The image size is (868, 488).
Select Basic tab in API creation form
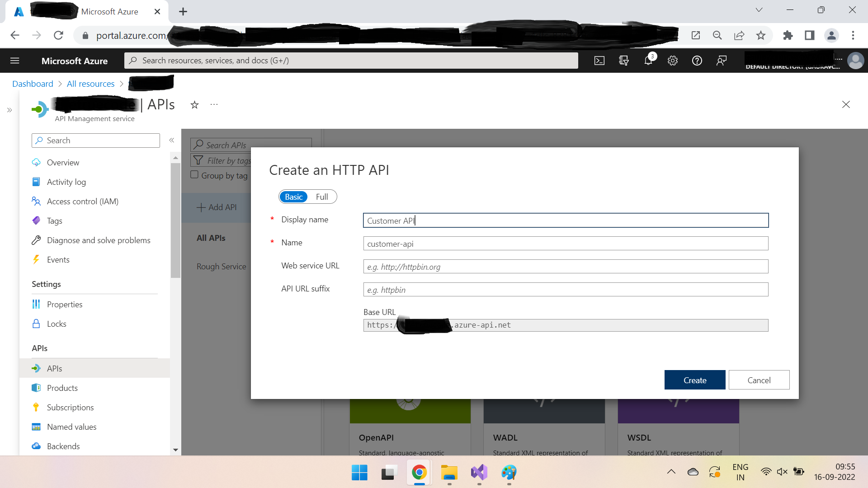point(292,196)
